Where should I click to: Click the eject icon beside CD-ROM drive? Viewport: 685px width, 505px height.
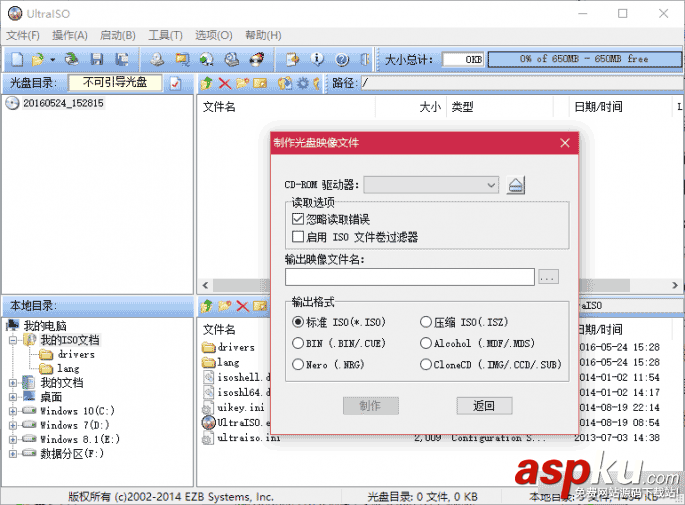515,185
